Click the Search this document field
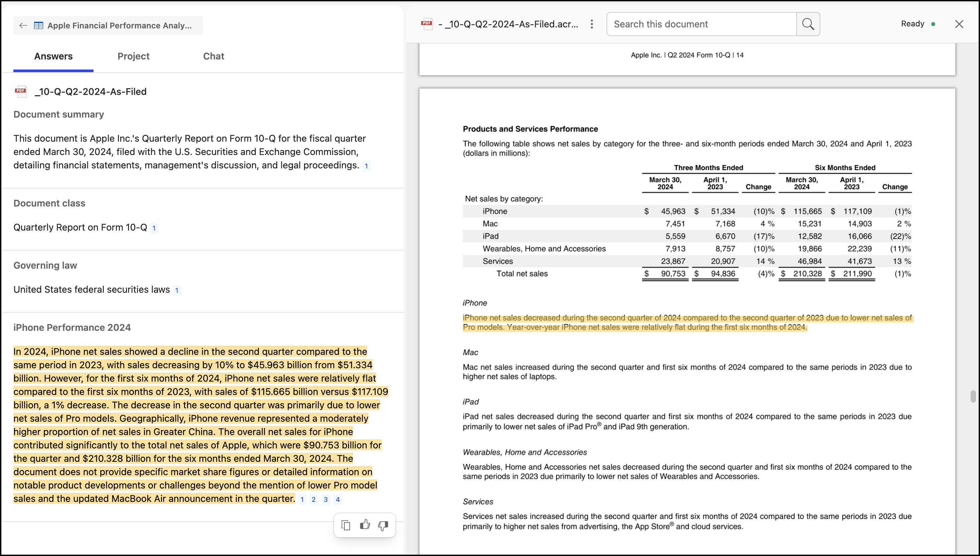The height and width of the screenshot is (556, 980). click(701, 24)
